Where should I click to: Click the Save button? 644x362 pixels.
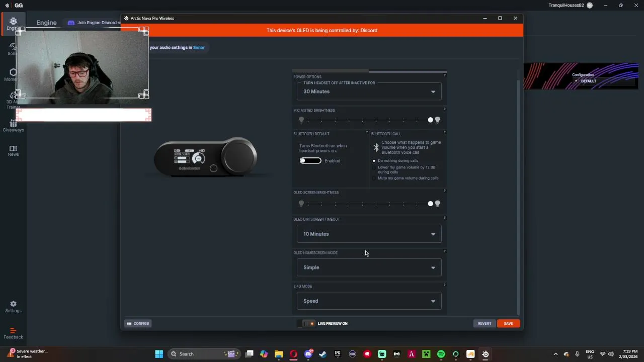(x=508, y=323)
